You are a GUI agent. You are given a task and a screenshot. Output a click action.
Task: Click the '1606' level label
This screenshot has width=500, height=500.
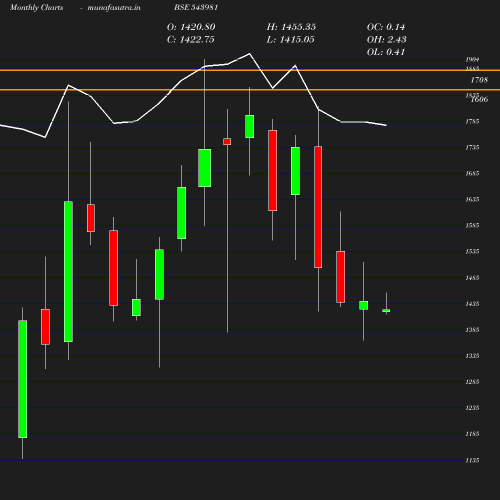pyautogui.click(x=480, y=99)
